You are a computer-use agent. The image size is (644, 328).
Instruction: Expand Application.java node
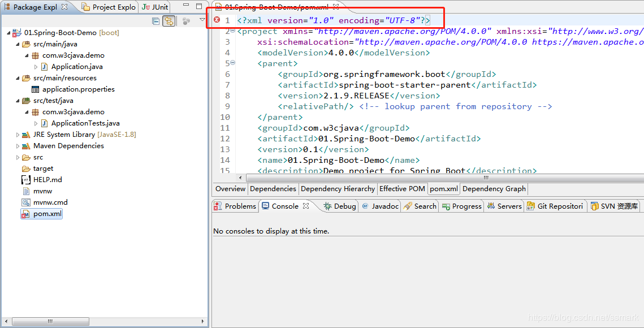[36, 67]
